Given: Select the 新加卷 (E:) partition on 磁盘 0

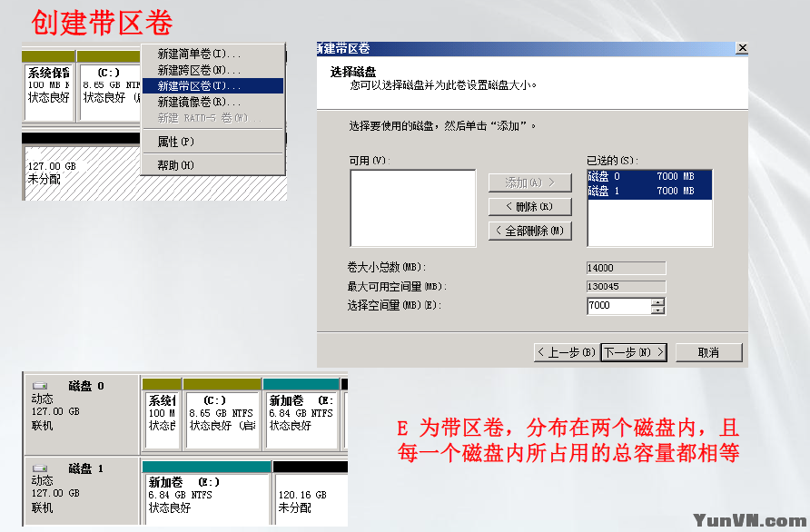Looking at the screenshot, I should 302,413.
